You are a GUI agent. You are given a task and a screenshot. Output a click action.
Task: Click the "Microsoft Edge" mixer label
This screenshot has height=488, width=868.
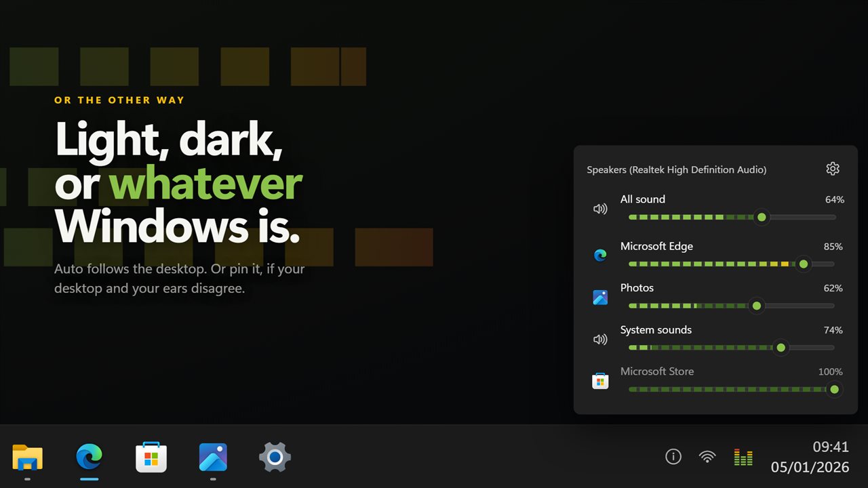[656, 246]
